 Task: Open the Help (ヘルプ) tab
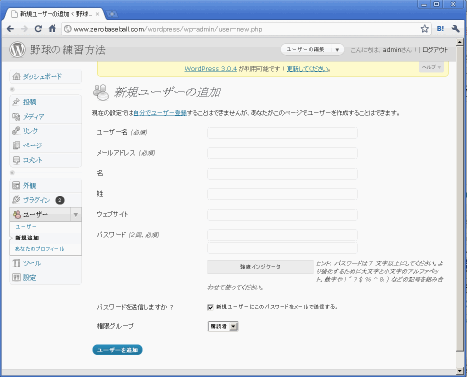[x=431, y=67]
